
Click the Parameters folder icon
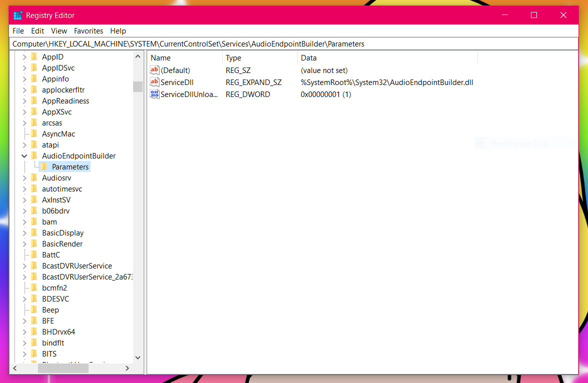[x=44, y=166]
